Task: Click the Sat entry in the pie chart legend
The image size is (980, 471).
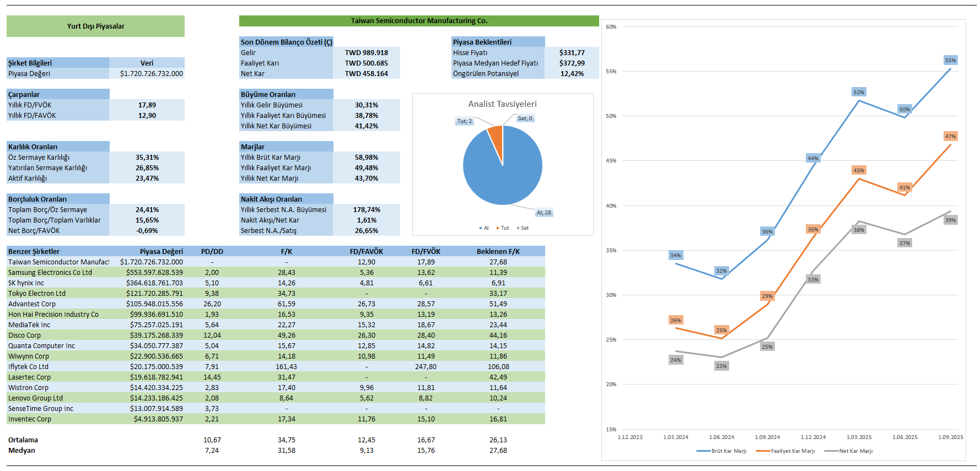Action: [524, 228]
